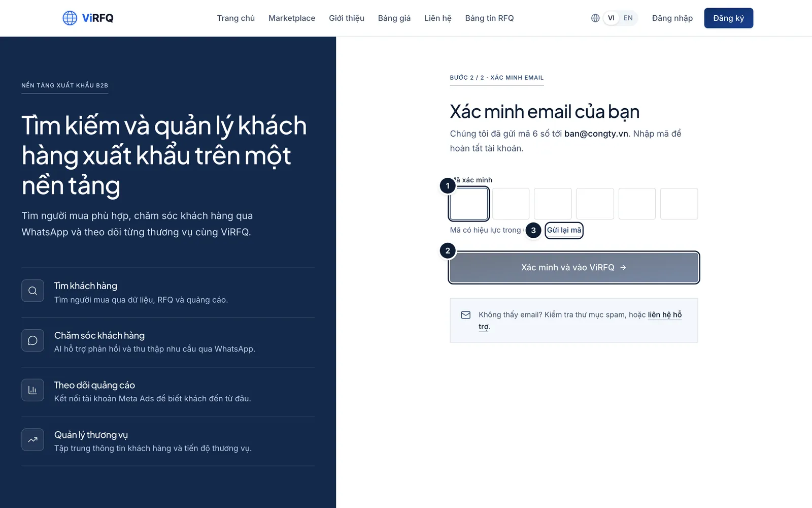Screen dimensions: 812x508
Task: Focus the sixth verification code box
Action: coord(680,204)
